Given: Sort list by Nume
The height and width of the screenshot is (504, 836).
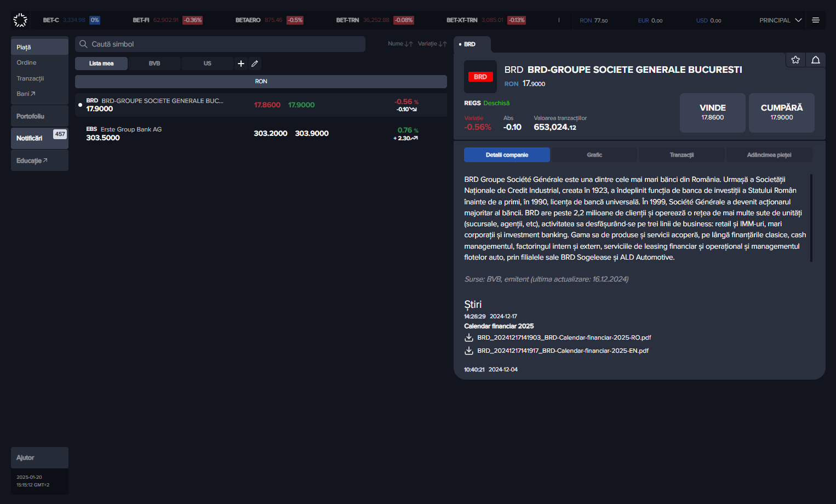Looking at the screenshot, I should (x=400, y=44).
